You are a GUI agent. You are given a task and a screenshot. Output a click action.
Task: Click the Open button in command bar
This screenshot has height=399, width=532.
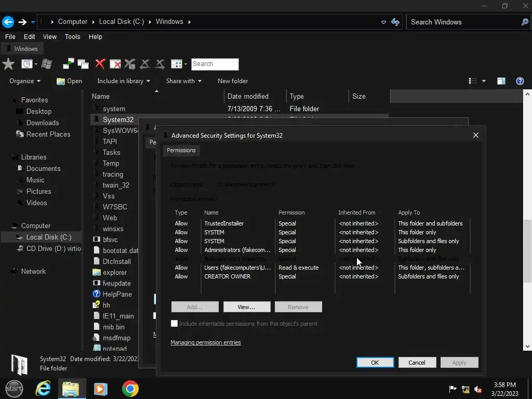(x=69, y=81)
